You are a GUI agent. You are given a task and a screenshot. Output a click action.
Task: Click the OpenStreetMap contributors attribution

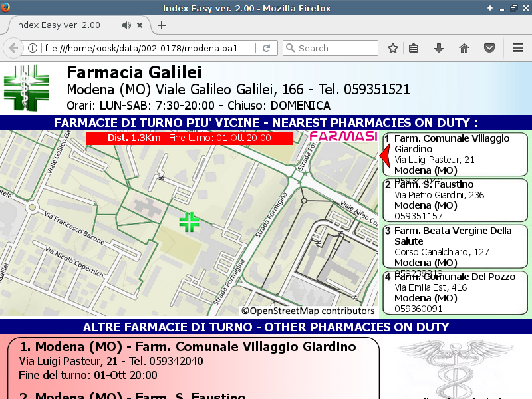tap(308, 311)
